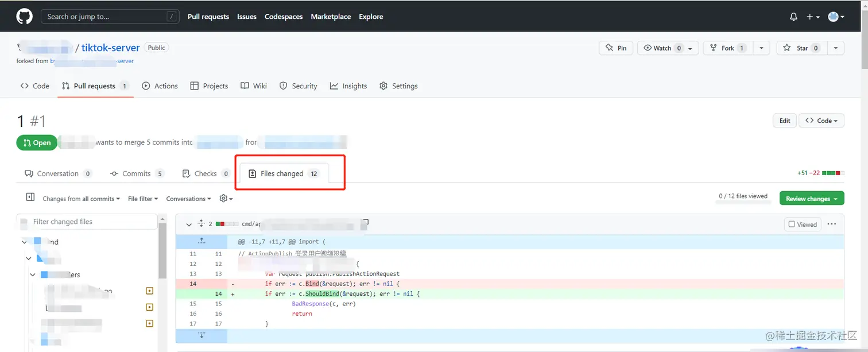868x352 pixels.
Task: Click removed line 14 with c.Bind
Action: pos(510,284)
